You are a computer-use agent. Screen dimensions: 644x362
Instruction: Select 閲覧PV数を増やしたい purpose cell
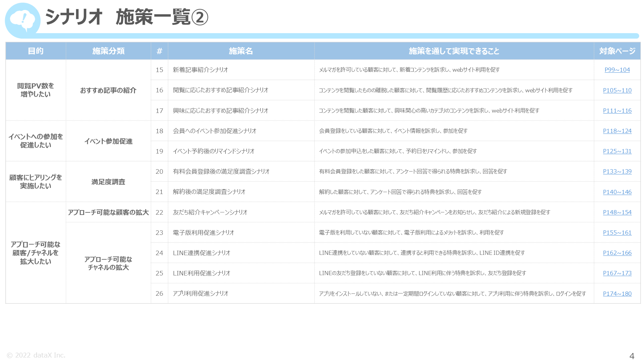click(36, 90)
